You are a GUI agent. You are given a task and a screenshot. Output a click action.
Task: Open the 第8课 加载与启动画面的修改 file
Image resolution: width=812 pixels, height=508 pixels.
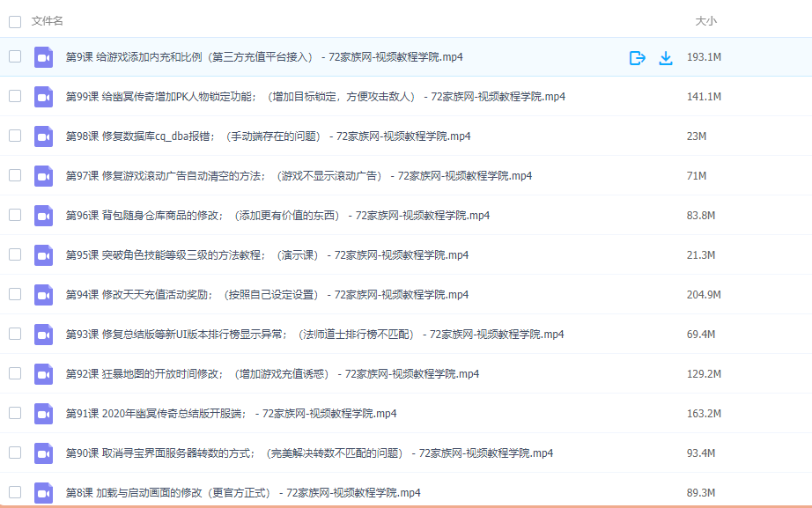(x=243, y=493)
